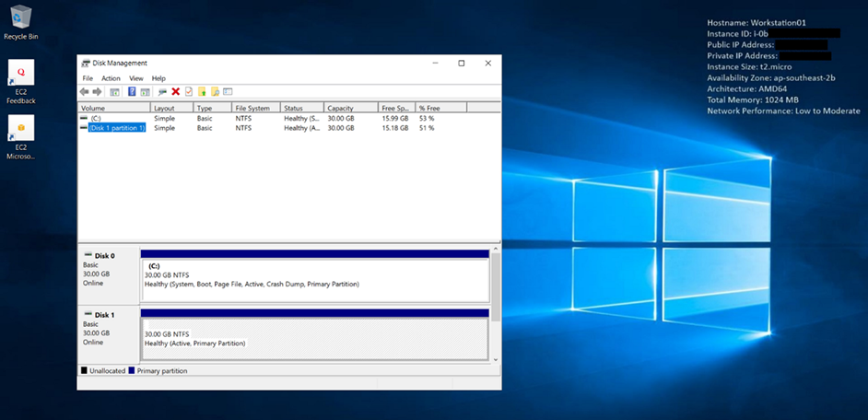The width and height of the screenshot is (868, 420).
Task: Sort by the Layout column header
Action: (171, 108)
